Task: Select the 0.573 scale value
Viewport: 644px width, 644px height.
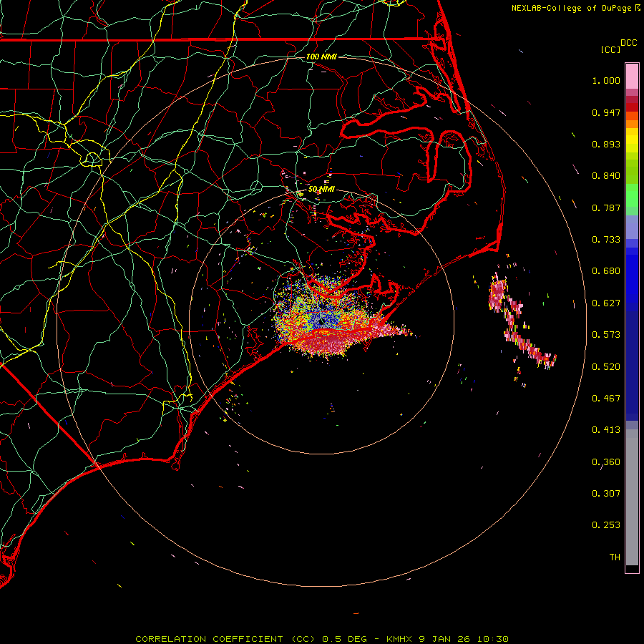Action: 606,335
